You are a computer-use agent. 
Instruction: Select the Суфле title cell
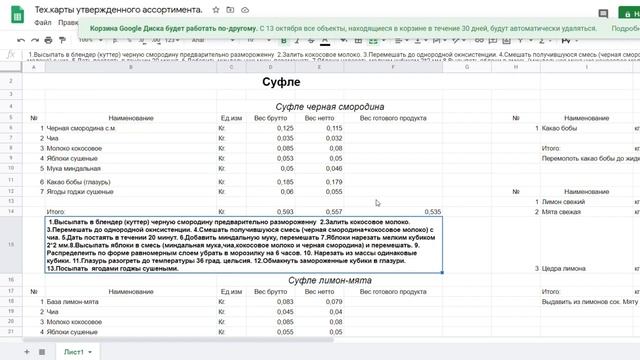pyautogui.click(x=281, y=82)
